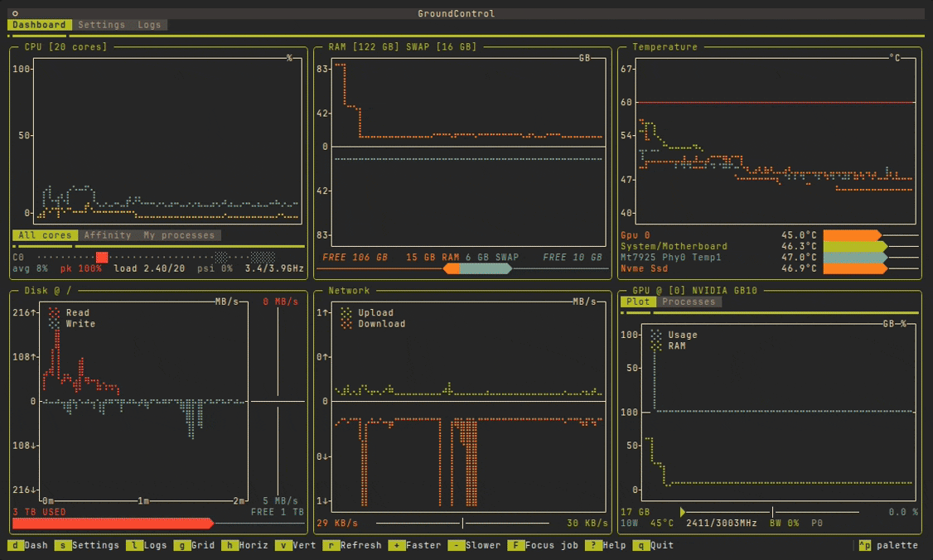Click the network throughput bar center marker
The image size is (933, 560).
462,523
